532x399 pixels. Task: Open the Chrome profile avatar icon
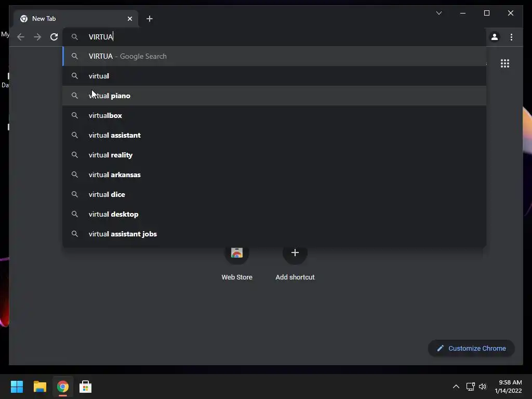point(495,37)
